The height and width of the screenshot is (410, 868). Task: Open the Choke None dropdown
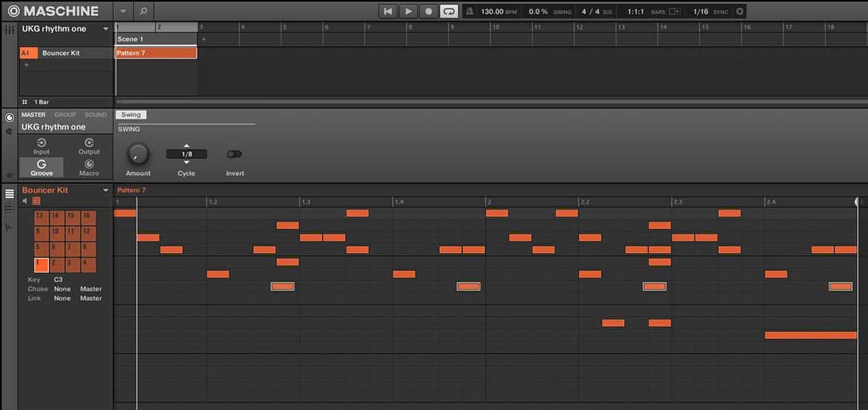click(62, 289)
